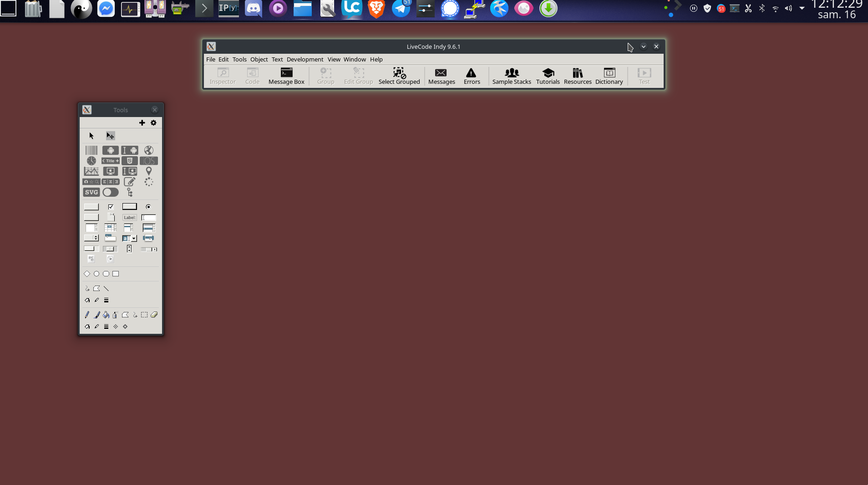Pick the iOS button widget

[x=149, y=161]
